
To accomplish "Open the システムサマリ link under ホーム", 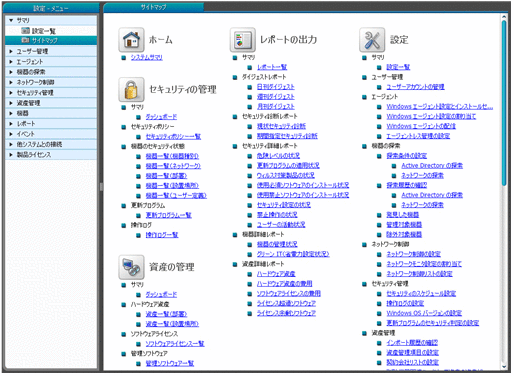I will tap(147, 57).
